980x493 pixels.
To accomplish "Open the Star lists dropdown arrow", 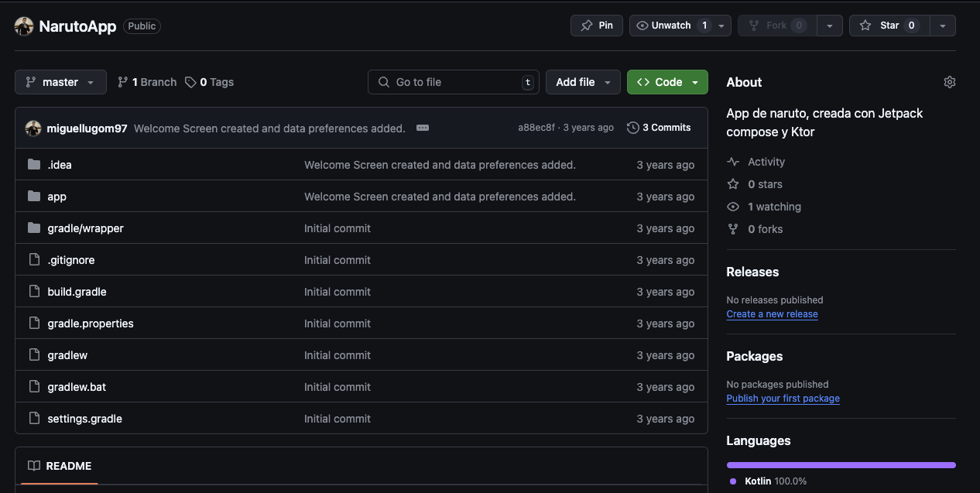I will point(942,26).
